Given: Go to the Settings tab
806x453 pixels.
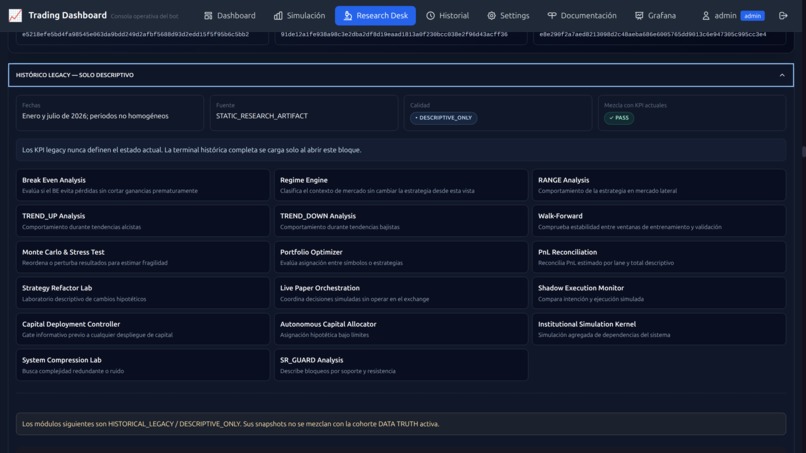Looking at the screenshot, I should click(508, 15).
